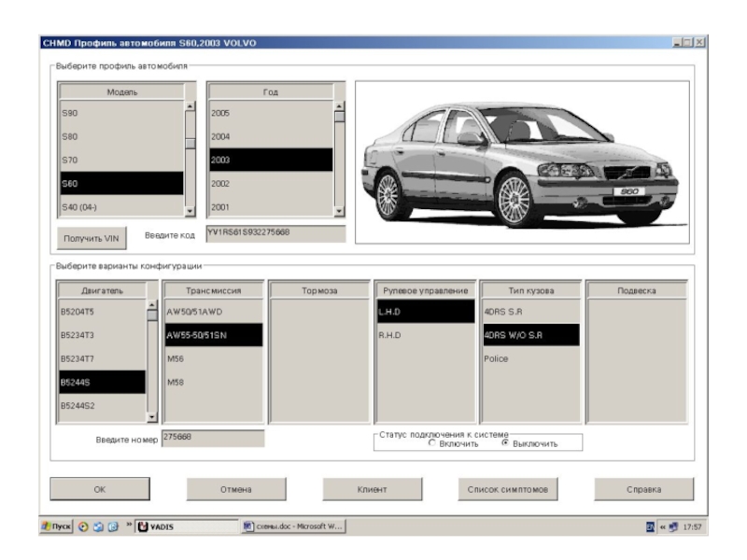747x560 pixels.
Task: Select model S80 in the Модель list
Action: (x=121, y=136)
